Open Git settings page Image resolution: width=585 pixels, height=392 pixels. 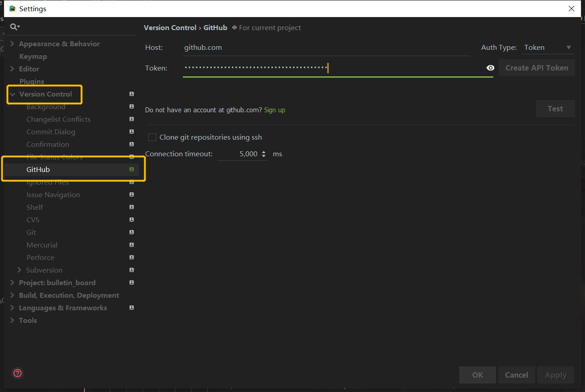click(x=31, y=232)
